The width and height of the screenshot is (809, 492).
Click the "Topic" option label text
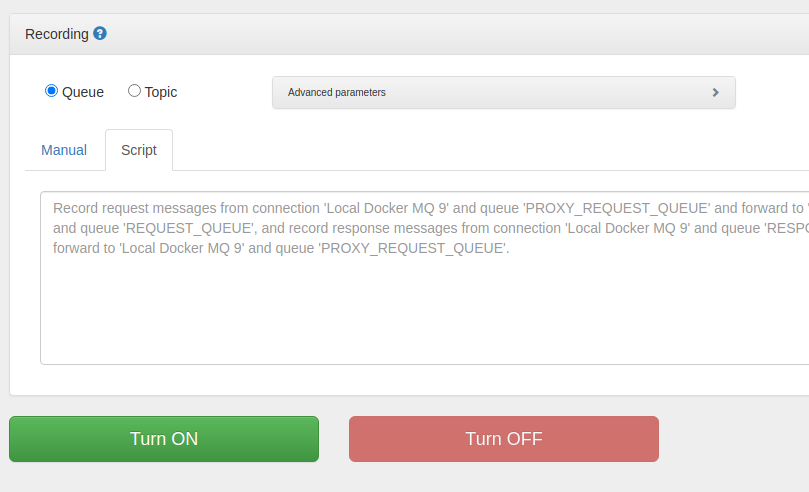[x=161, y=92]
